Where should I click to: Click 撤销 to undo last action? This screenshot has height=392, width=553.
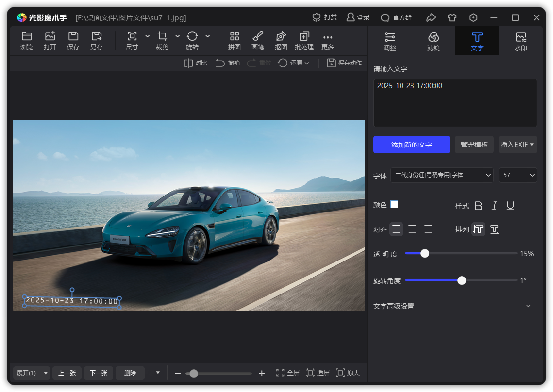point(227,63)
